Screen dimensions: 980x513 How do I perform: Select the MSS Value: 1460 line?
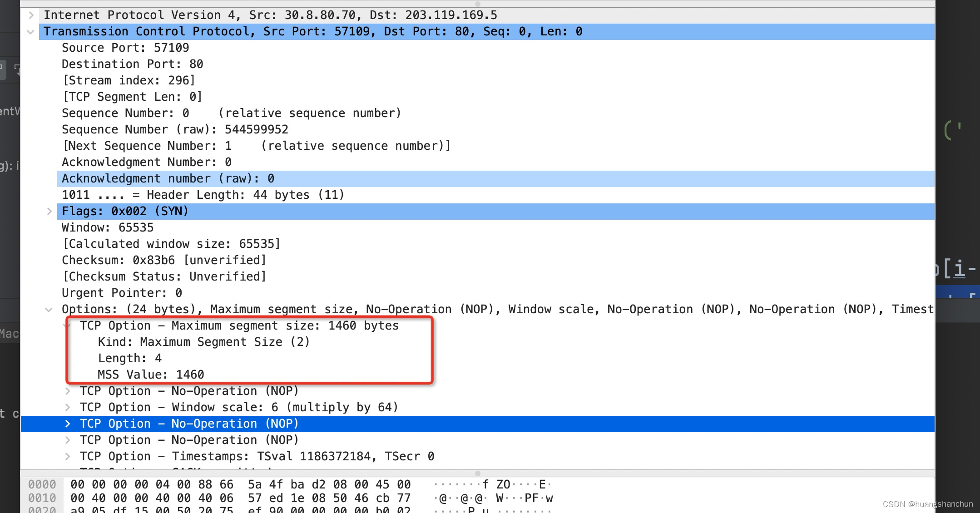coord(151,375)
